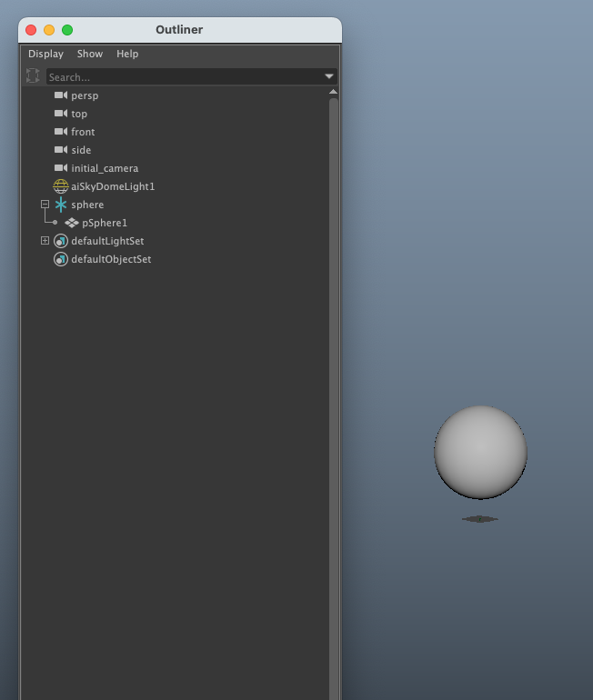Open the search field dropdown arrow

tap(329, 76)
